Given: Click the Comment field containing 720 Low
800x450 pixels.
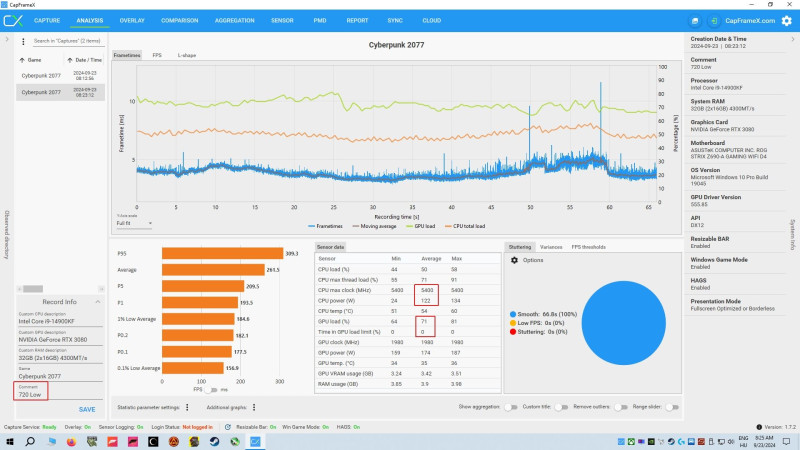Looking at the screenshot, I should click(x=60, y=394).
